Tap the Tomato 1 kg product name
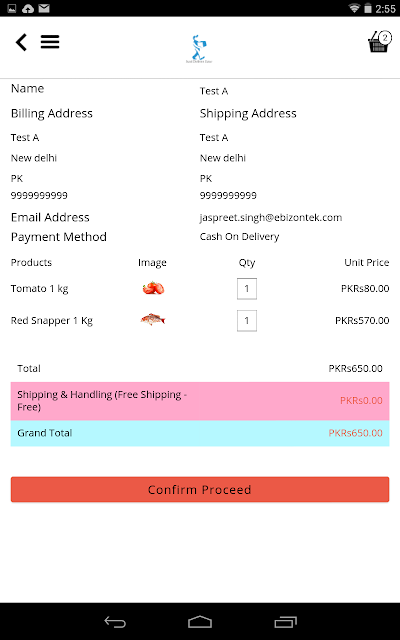The height and width of the screenshot is (640, 400). (x=40, y=289)
